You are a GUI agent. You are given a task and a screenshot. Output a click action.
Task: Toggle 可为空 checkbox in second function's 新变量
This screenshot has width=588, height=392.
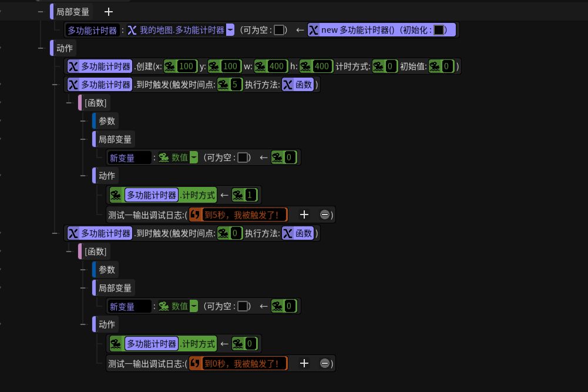(243, 306)
